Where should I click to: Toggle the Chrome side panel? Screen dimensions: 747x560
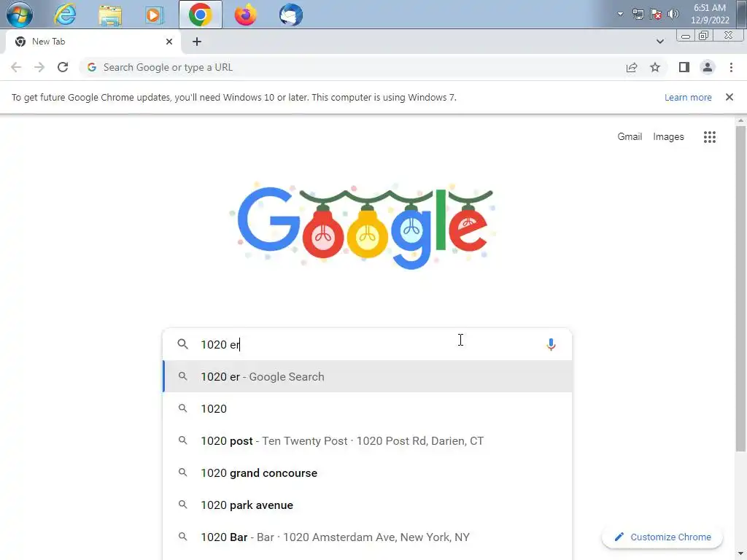(x=684, y=67)
